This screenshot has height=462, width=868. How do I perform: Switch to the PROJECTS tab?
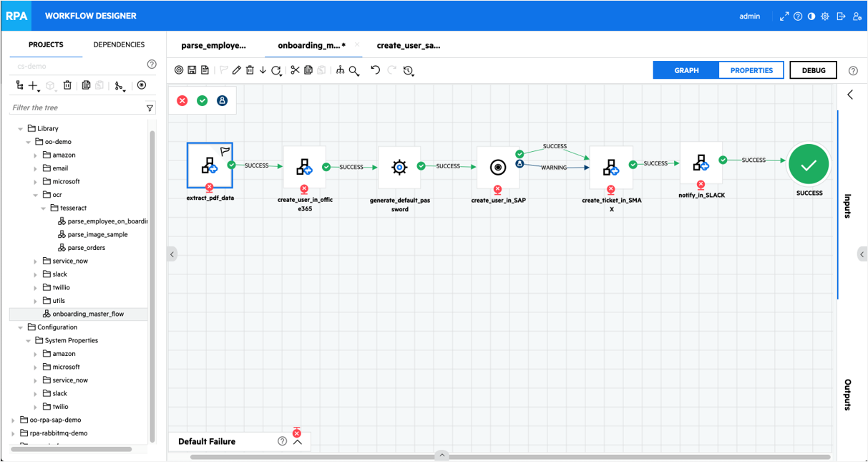coord(46,44)
